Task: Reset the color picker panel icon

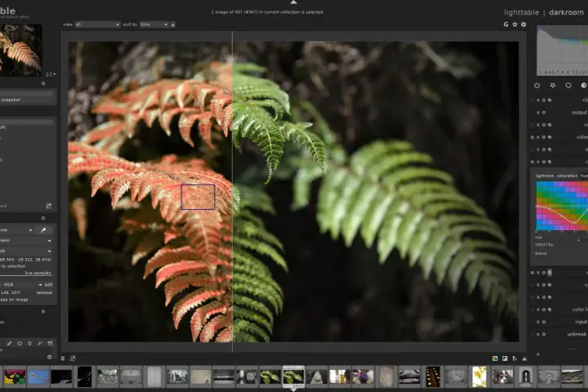Action: click(43, 218)
